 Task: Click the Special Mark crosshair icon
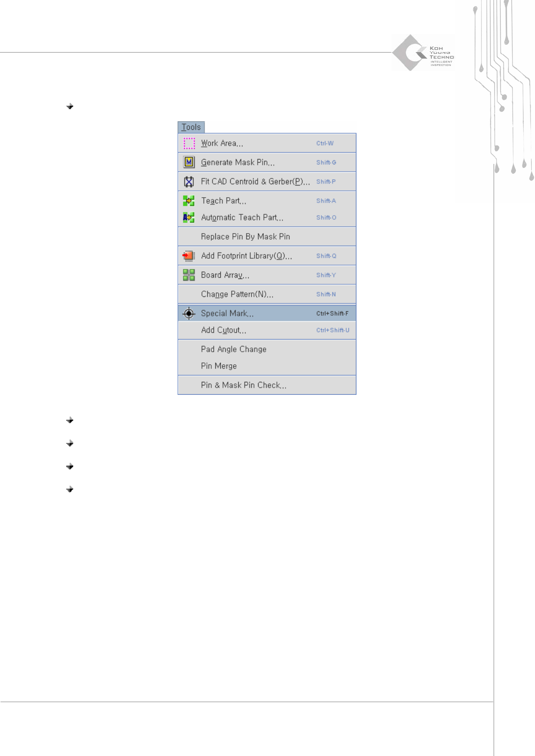pyautogui.click(x=189, y=314)
